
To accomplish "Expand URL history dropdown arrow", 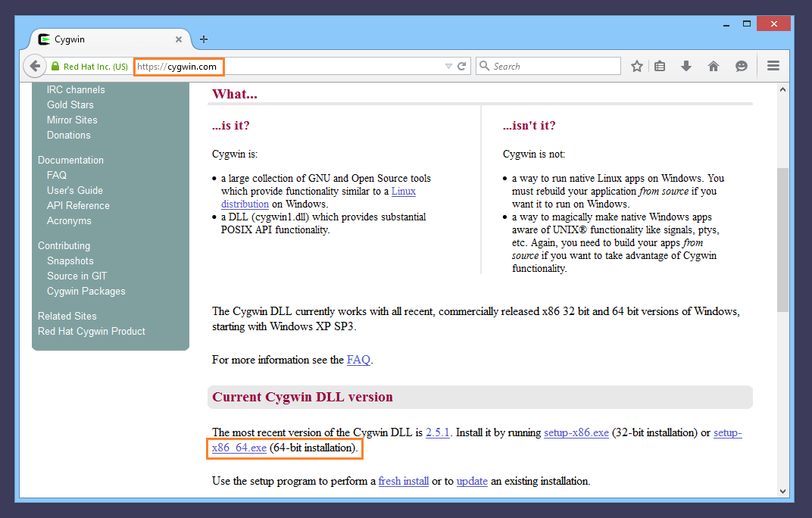I will click(x=448, y=66).
